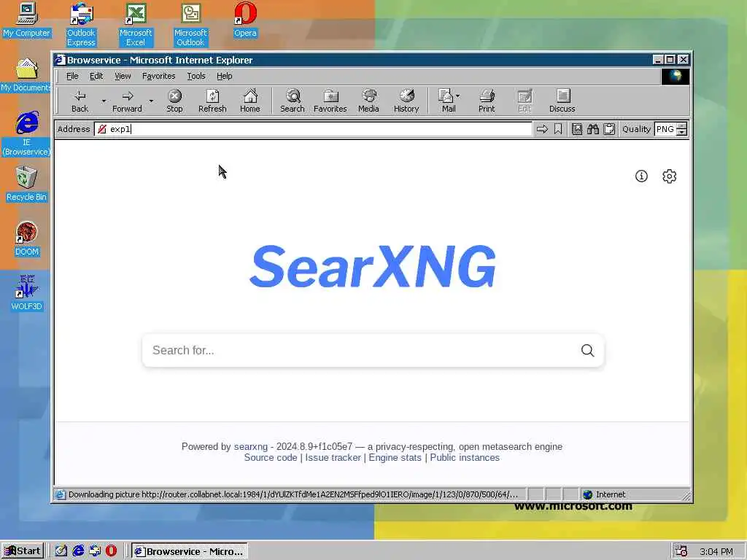Viewport: 747px width, 560px height.
Task: Click the Discuss toolbar button
Action: (x=562, y=101)
